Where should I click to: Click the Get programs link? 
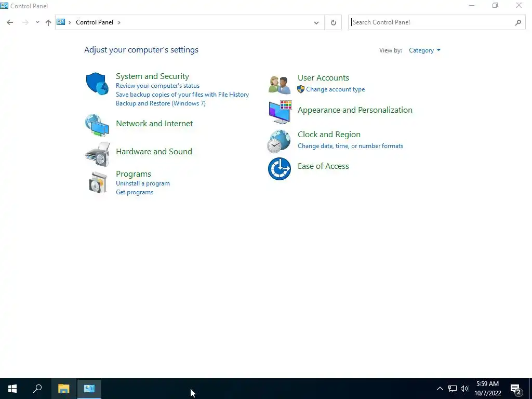135,192
